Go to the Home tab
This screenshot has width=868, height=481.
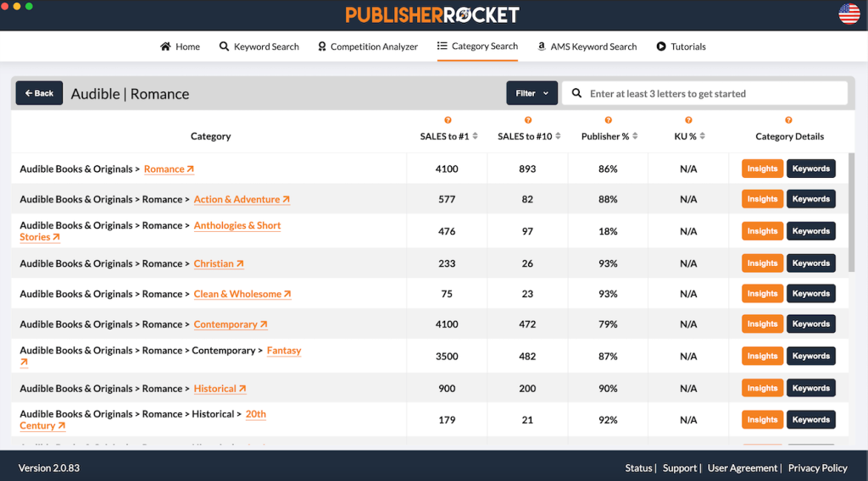[x=180, y=47]
